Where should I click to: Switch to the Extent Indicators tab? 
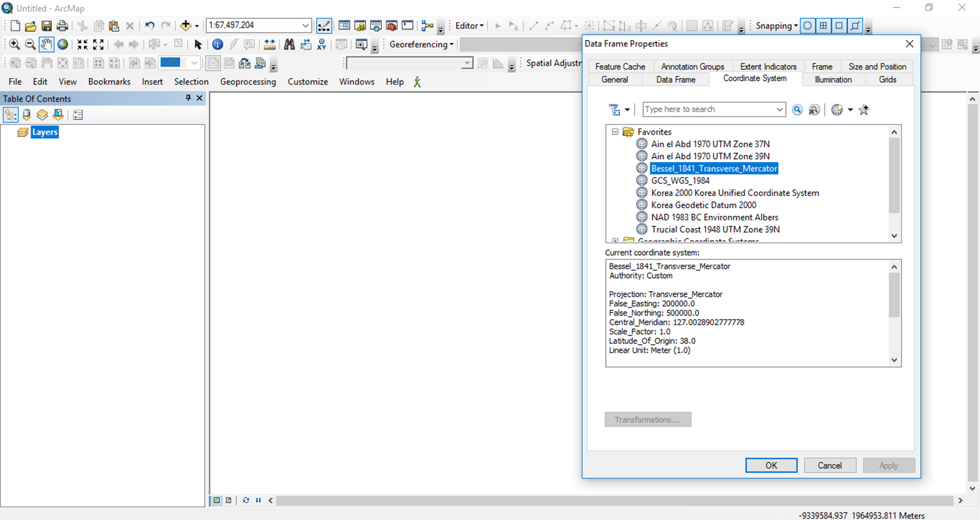click(x=768, y=67)
